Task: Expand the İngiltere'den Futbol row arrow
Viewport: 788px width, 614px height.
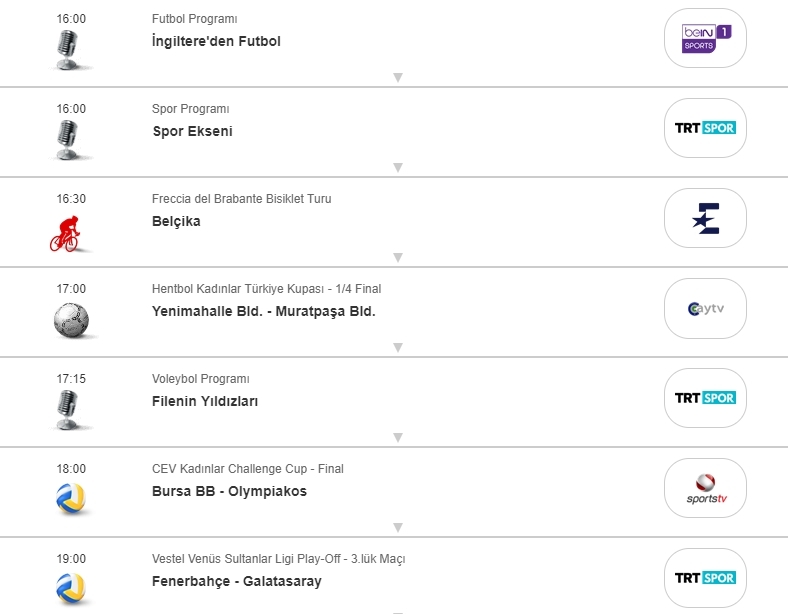Action: (x=397, y=78)
